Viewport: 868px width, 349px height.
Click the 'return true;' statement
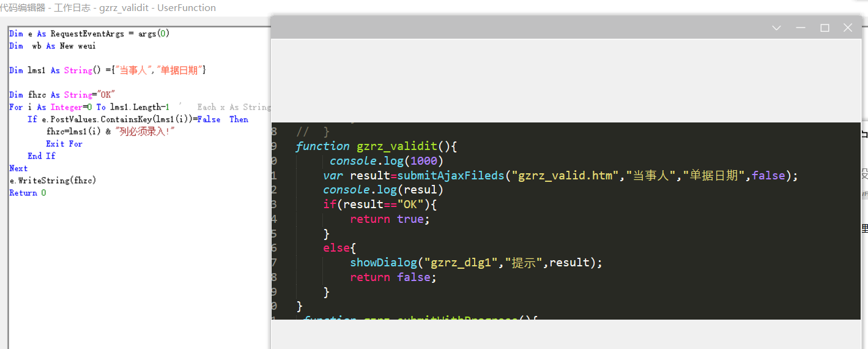390,219
